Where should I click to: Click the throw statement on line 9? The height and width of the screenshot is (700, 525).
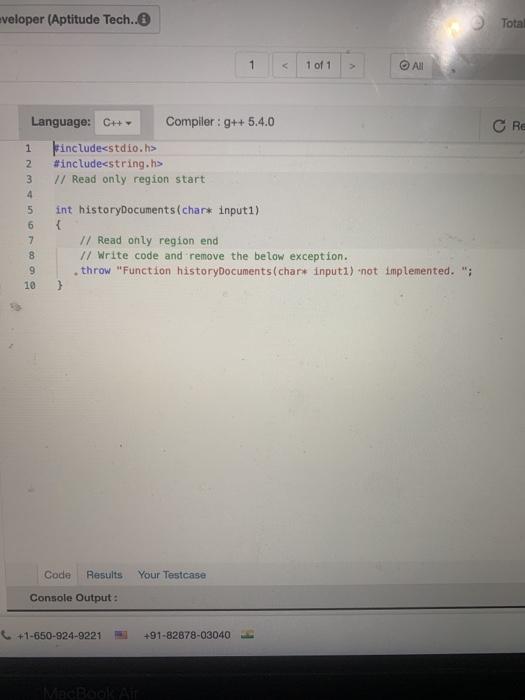(x=276, y=271)
